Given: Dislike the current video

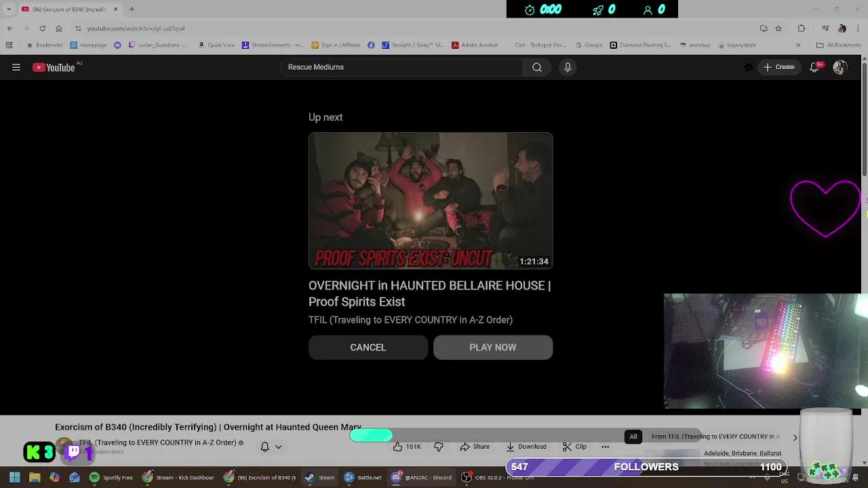Looking at the screenshot, I should coord(439,447).
